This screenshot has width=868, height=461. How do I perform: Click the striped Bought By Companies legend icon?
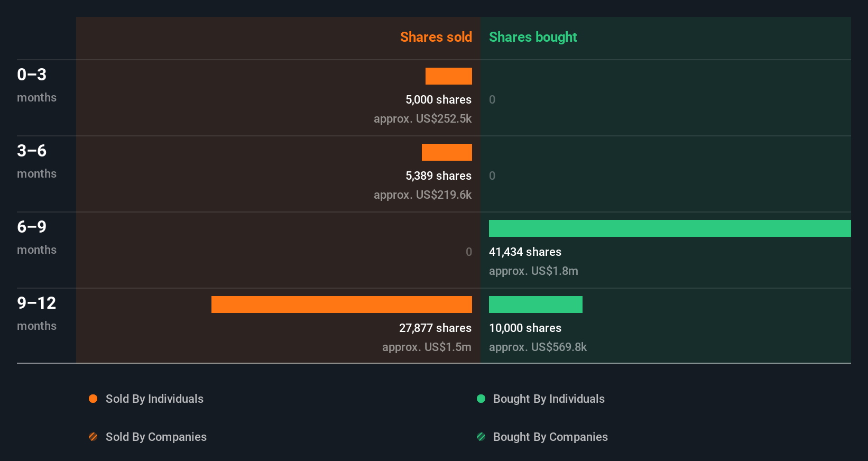click(481, 437)
